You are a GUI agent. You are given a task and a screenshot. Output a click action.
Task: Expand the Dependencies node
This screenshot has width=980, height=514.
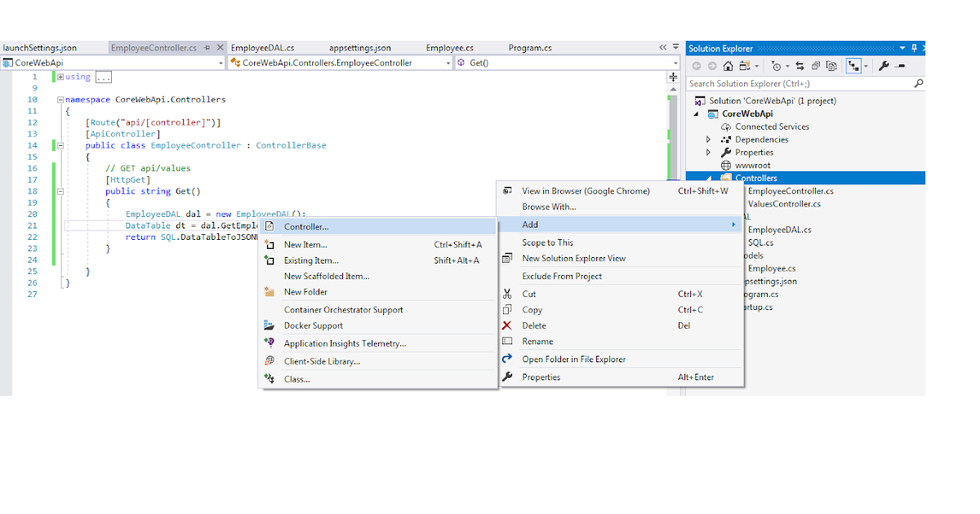click(x=707, y=139)
